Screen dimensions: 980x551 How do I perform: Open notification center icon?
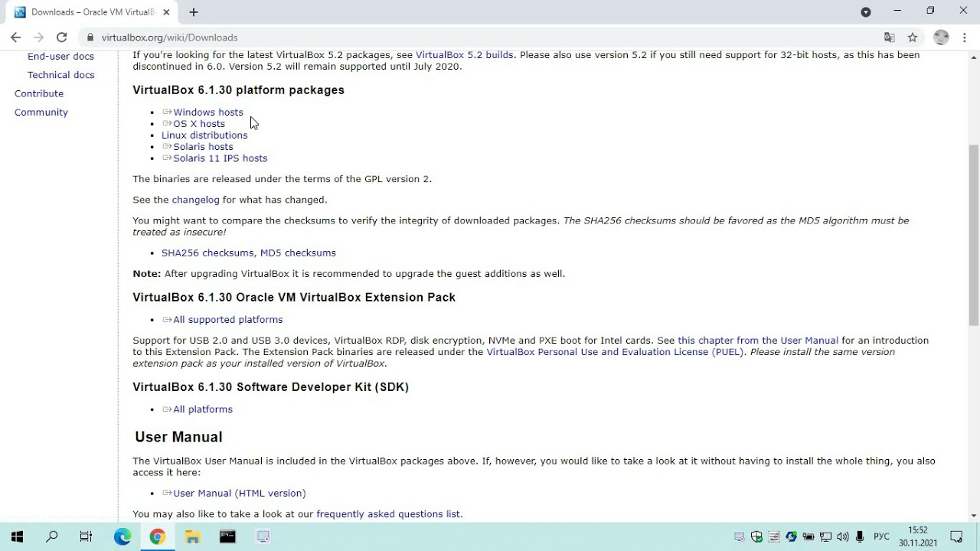point(956,536)
